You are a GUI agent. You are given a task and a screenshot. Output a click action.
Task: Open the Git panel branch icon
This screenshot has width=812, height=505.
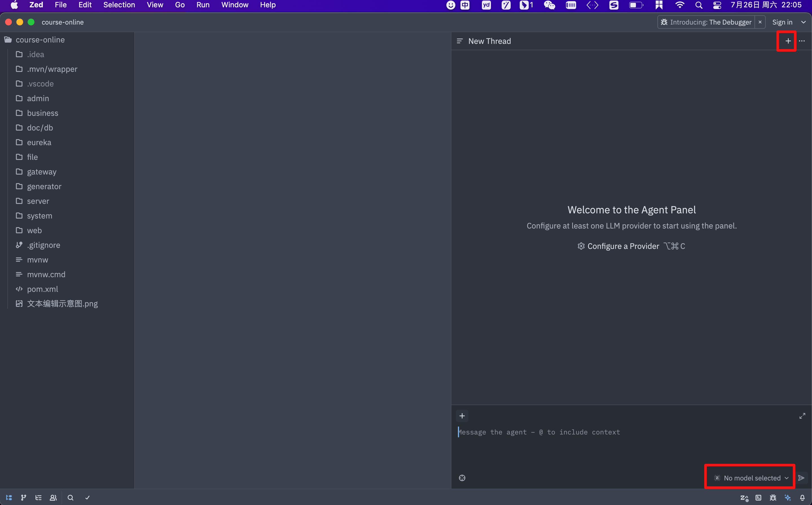click(x=23, y=498)
